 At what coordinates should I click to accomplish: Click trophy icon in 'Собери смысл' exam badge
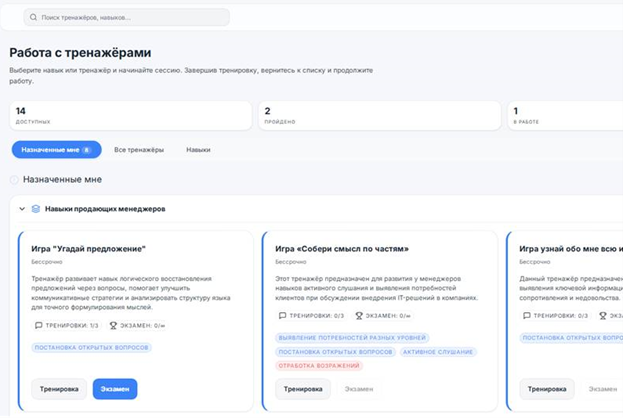pyautogui.click(x=359, y=315)
